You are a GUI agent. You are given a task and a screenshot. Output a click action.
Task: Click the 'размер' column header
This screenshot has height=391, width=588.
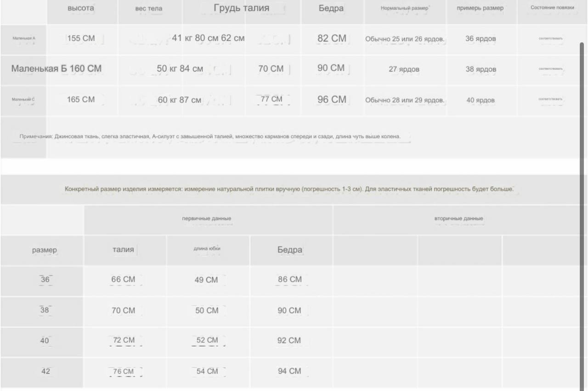45,250
